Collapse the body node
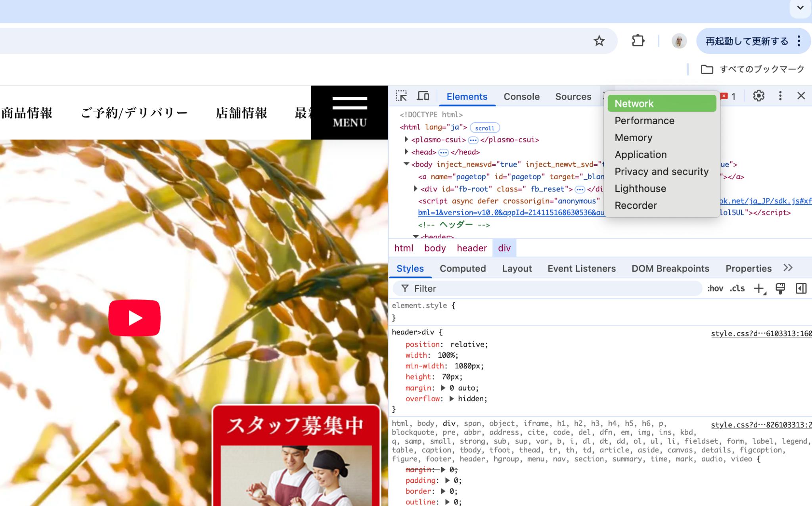This screenshot has height=506, width=812. point(406,164)
